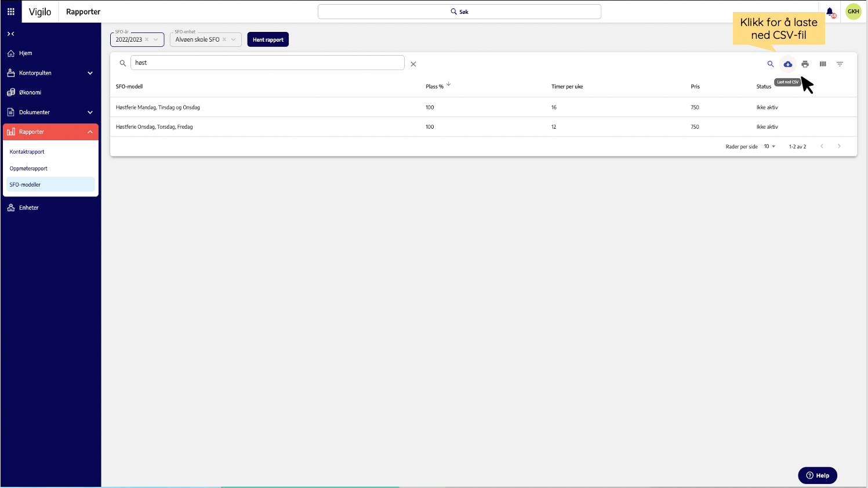Go to previous table page
Viewport: 868px width, 488px height.
[x=822, y=146]
